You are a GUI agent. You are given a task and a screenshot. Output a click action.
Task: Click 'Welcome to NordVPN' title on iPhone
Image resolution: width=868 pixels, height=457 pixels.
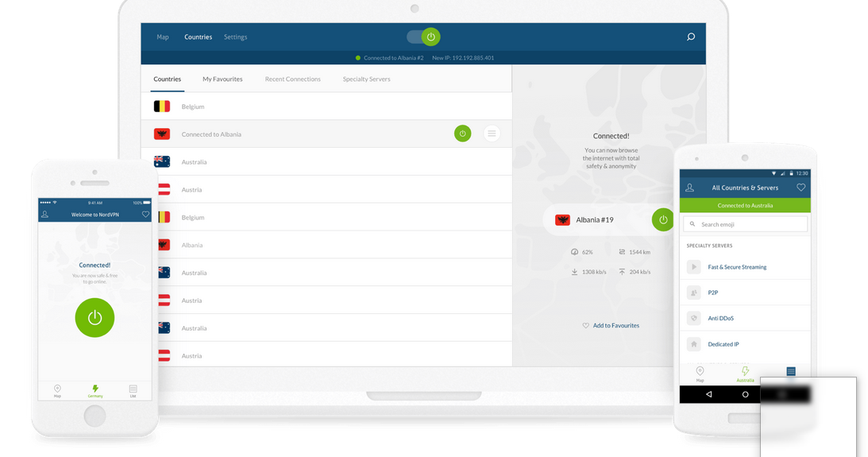(95, 215)
